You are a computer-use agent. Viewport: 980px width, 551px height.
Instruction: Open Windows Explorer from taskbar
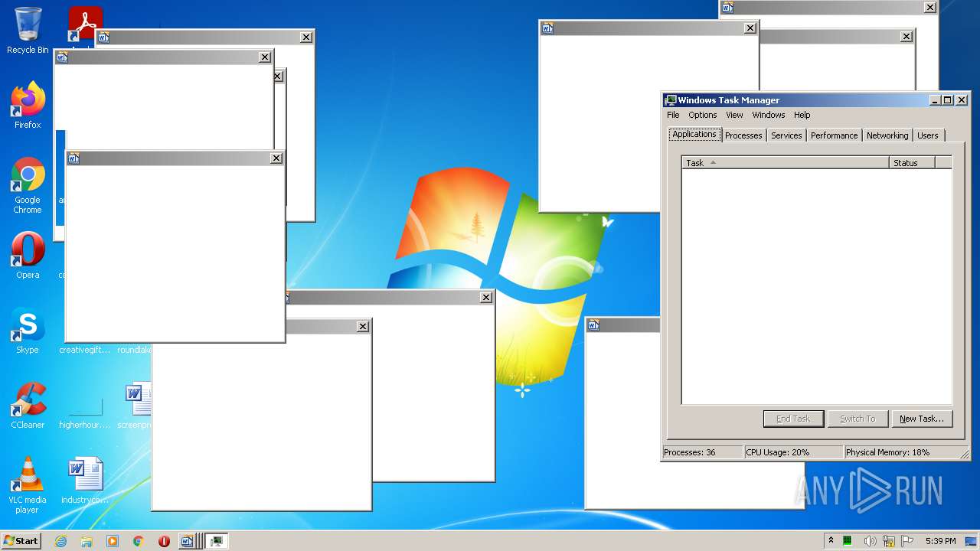[x=87, y=541]
